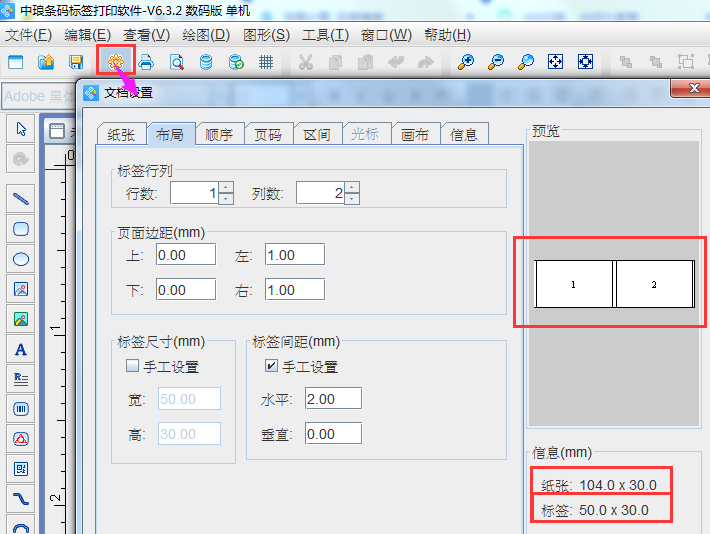Open the 工具(T) menu

(325, 34)
